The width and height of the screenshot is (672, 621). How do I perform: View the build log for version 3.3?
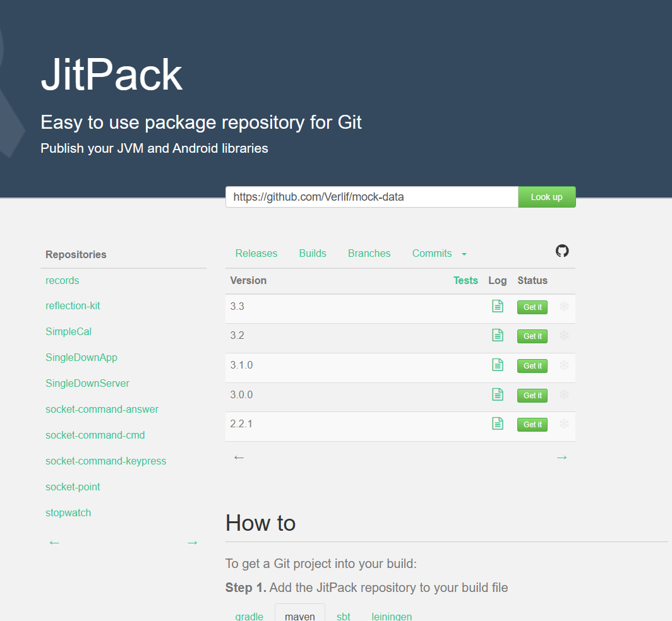498,306
